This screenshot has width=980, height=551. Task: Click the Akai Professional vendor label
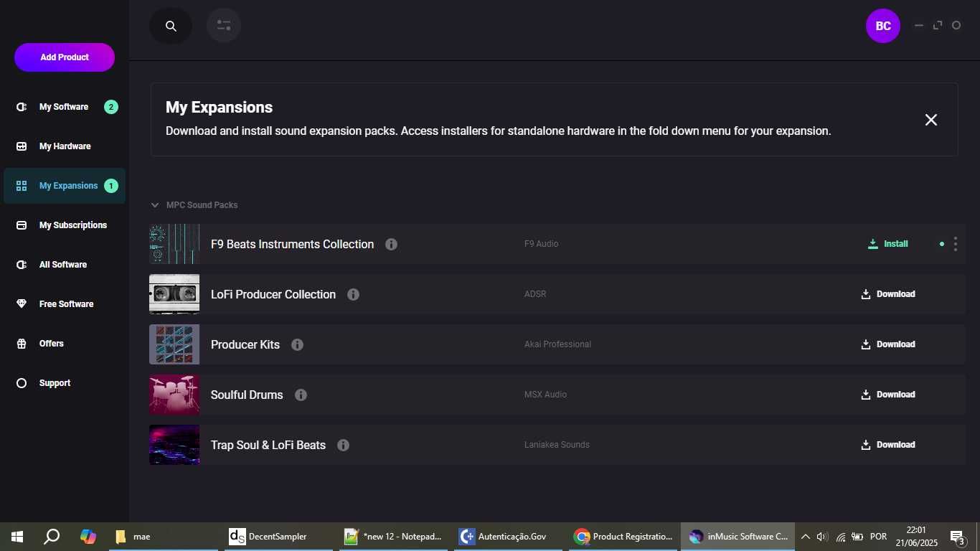tap(557, 344)
